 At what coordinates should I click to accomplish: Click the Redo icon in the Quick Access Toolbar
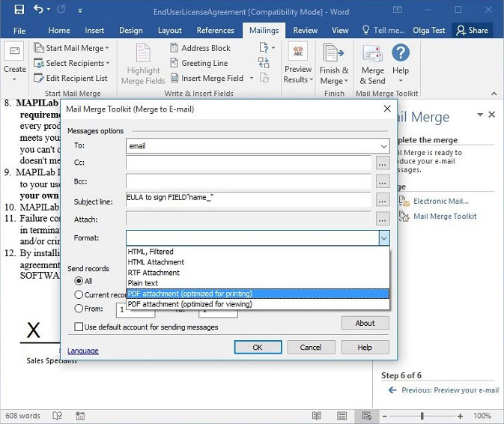coord(61,10)
